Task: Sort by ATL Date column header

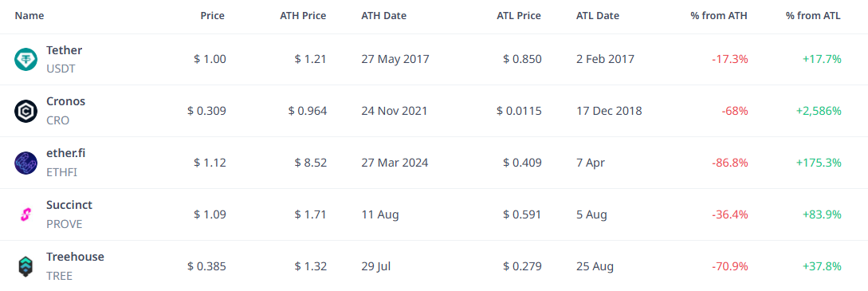Action: (598, 16)
